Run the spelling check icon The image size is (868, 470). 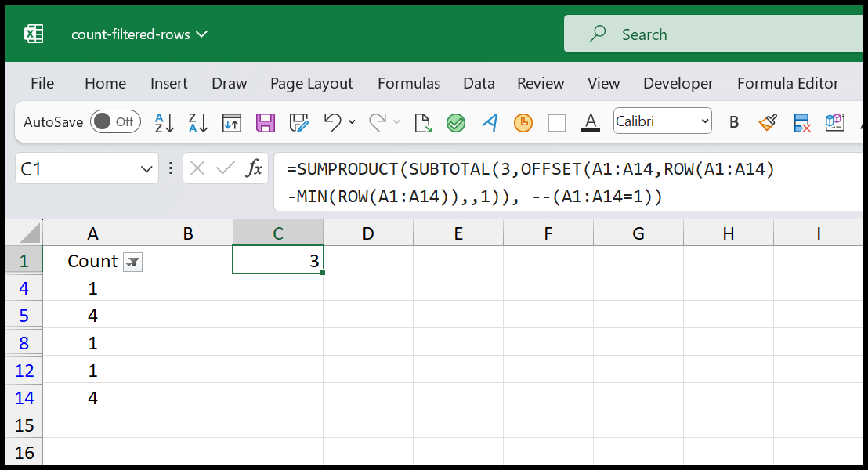[456, 122]
